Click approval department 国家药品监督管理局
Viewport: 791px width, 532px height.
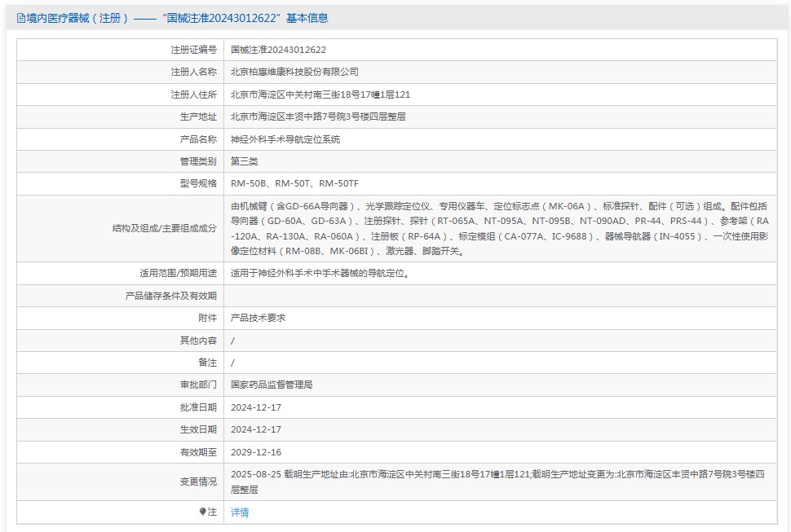click(272, 385)
